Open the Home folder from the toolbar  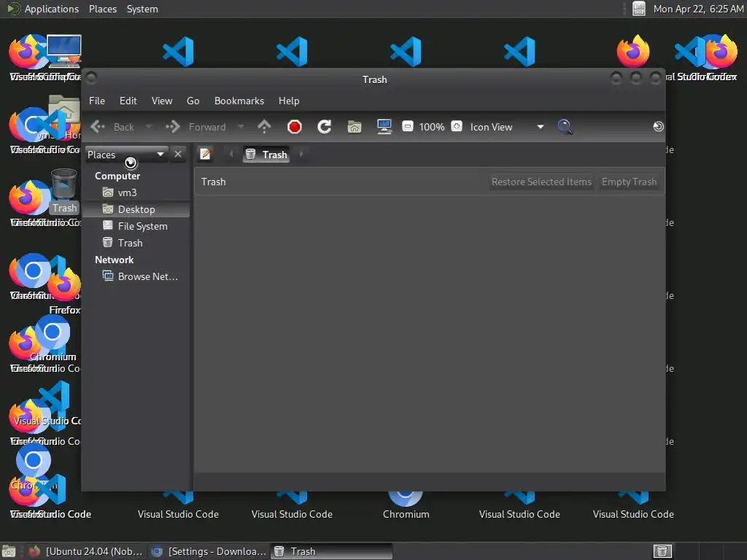click(x=355, y=127)
